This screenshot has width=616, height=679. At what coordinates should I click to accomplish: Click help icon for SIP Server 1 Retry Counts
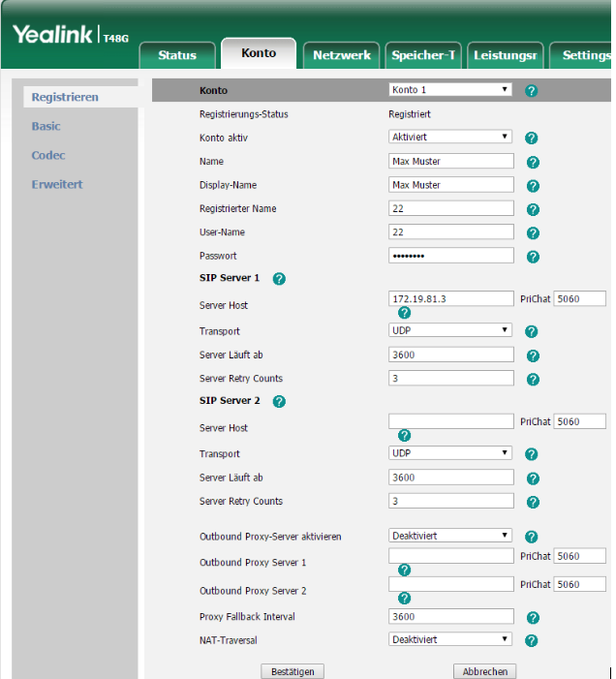tap(533, 380)
